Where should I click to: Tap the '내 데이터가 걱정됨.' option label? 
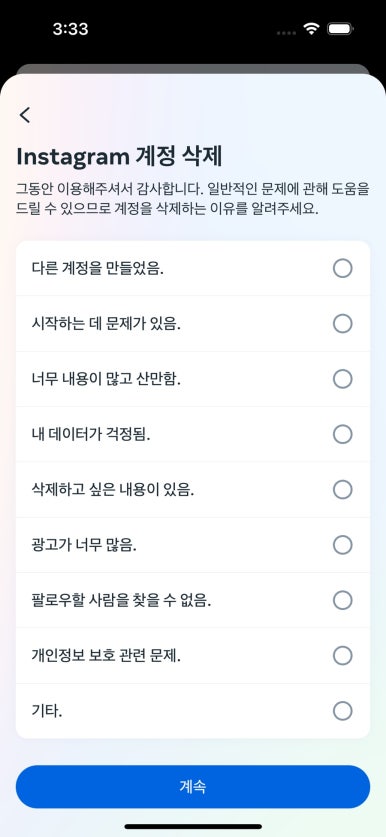(x=91, y=435)
